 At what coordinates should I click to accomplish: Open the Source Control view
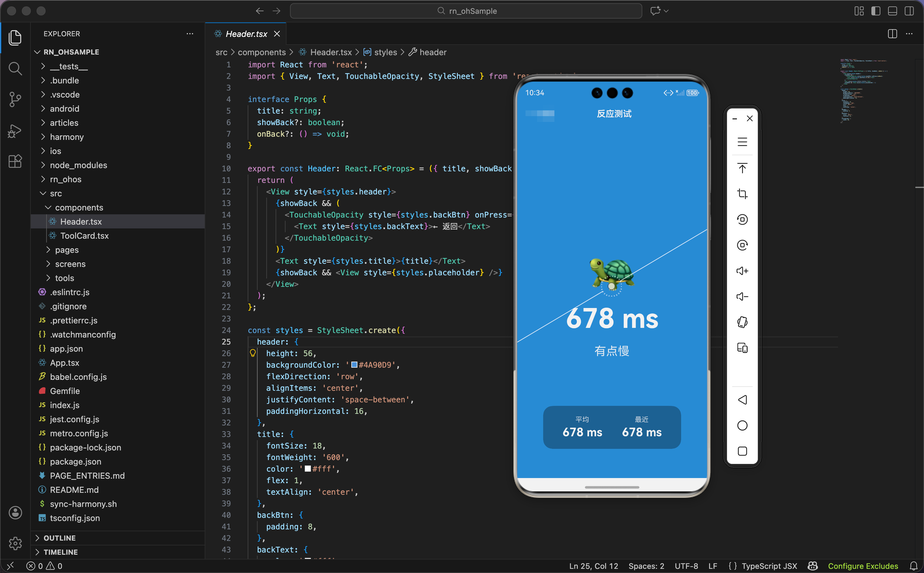tap(15, 100)
